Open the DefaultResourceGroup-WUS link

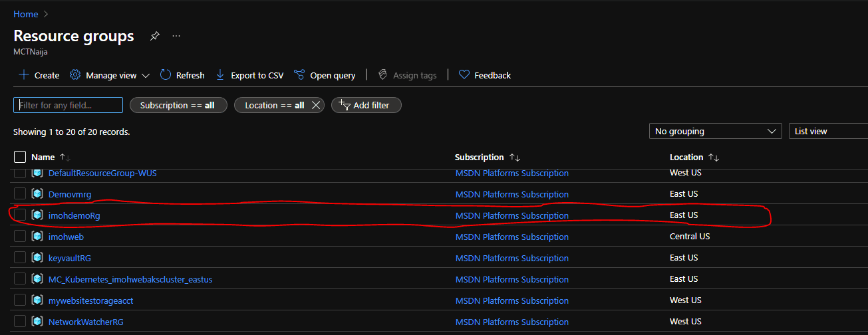coord(102,173)
